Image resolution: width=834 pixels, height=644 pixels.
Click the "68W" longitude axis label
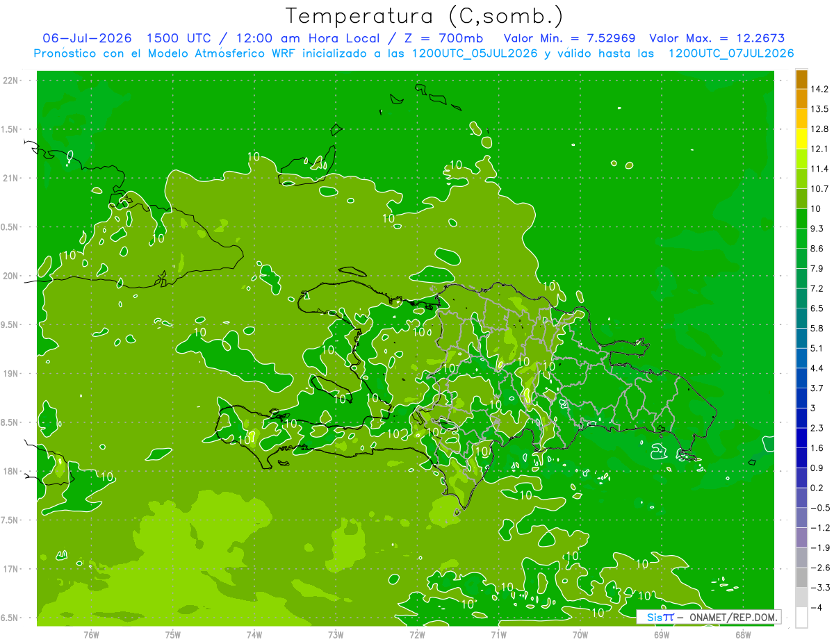pyautogui.click(x=743, y=634)
